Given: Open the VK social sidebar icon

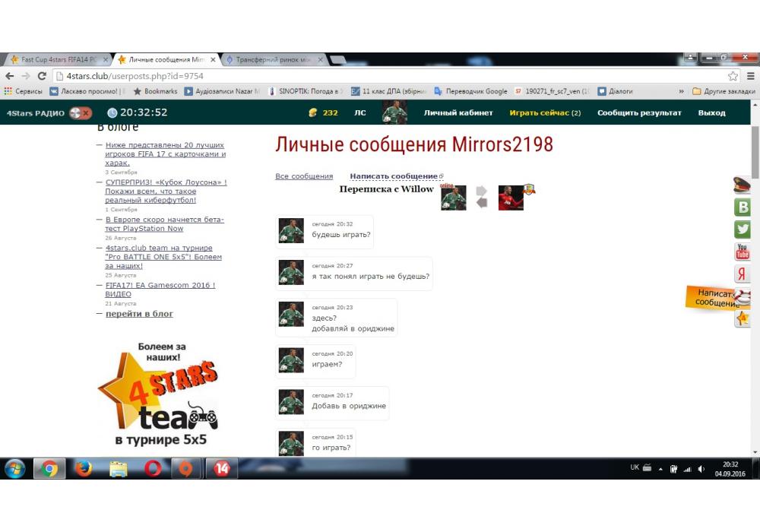Looking at the screenshot, I should [x=743, y=207].
